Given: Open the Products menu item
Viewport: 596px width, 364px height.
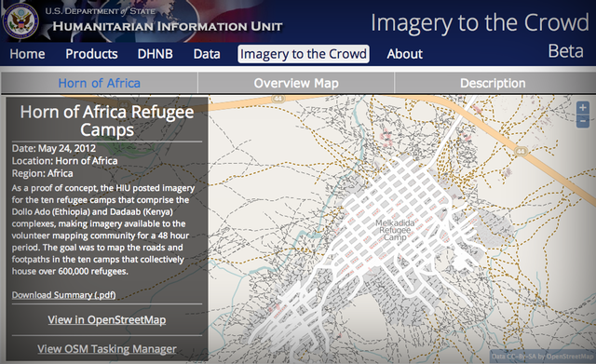Looking at the screenshot, I should point(91,54).
